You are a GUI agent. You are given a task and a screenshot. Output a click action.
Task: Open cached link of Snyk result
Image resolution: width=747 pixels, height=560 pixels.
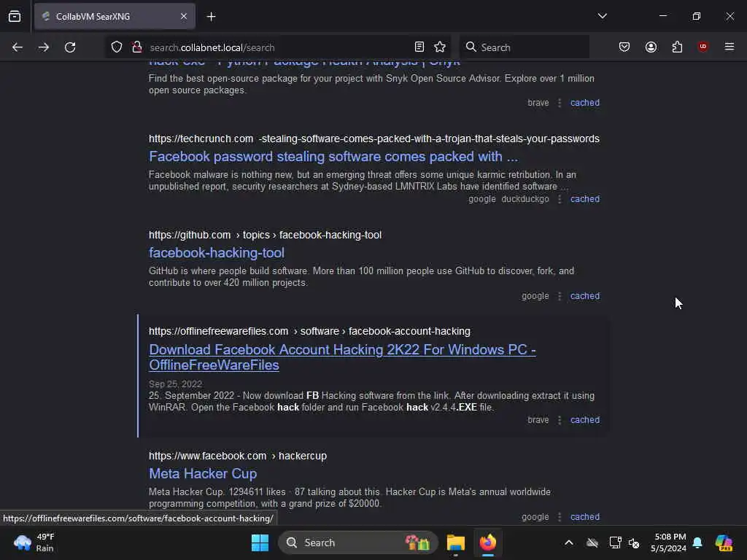[x=584, y=102]
